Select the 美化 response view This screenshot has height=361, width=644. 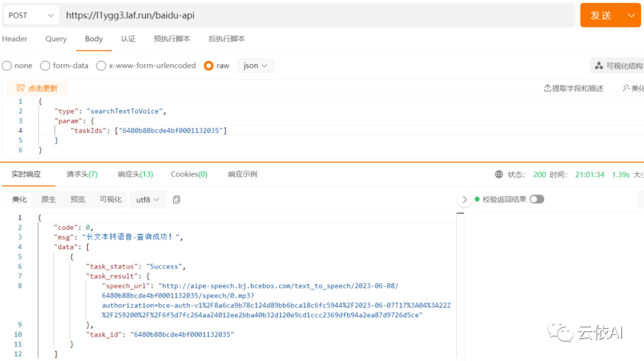coord(19,199)
